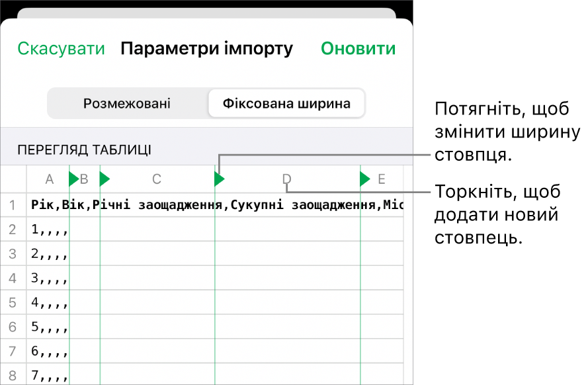
Task: Tap the cell containing '3,,,,'
Action: (49, 278)
